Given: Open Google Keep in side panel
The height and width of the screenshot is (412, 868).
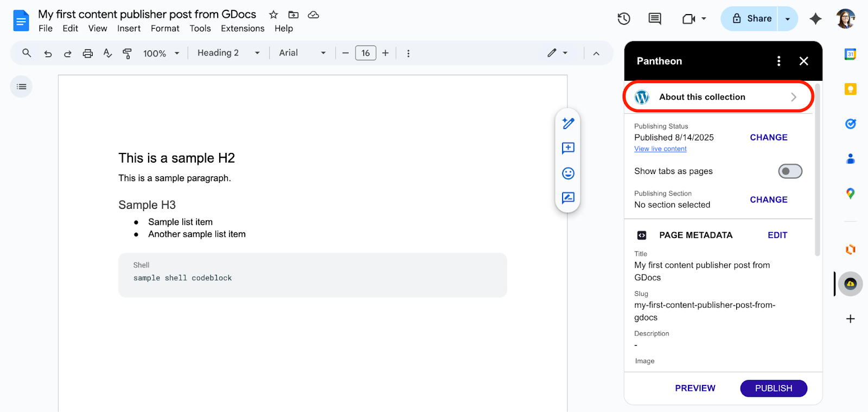Looking at the screenshot, I should pos(850,89).
